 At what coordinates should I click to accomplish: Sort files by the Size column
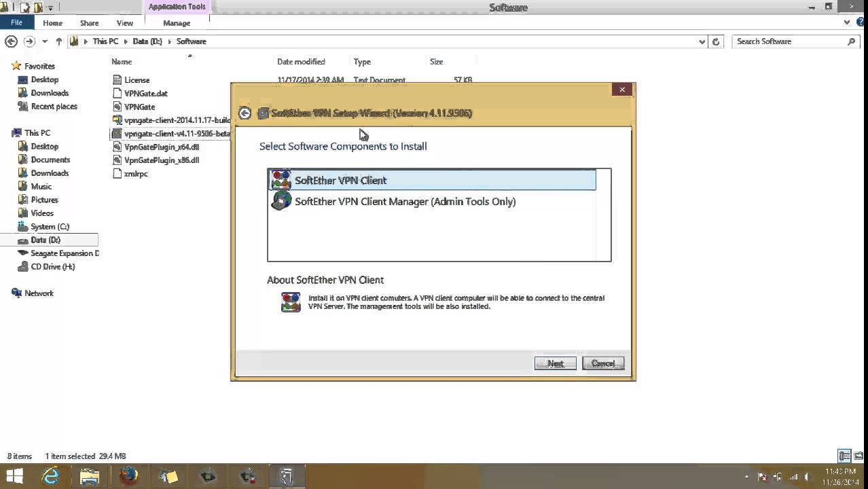pos(436,62)
